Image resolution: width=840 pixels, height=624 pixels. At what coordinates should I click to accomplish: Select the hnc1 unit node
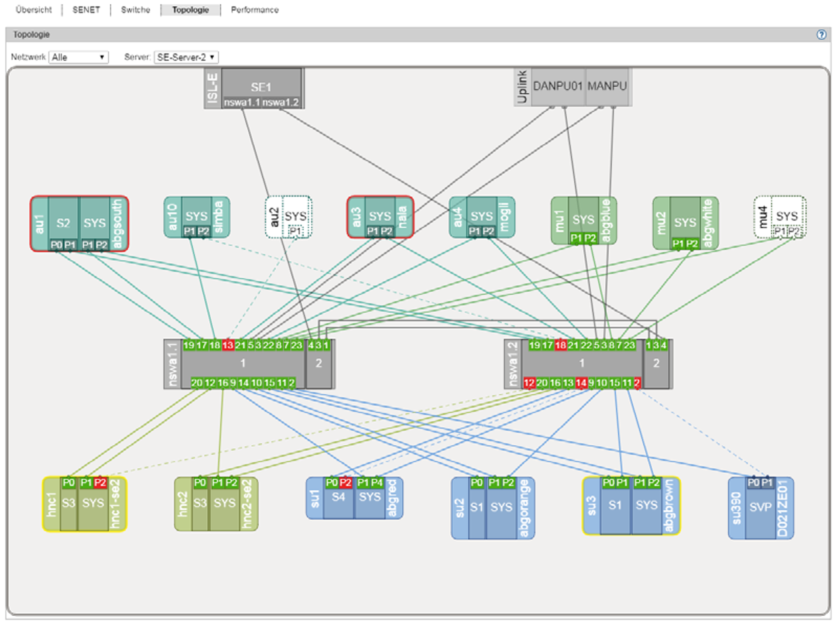point(84,504)
